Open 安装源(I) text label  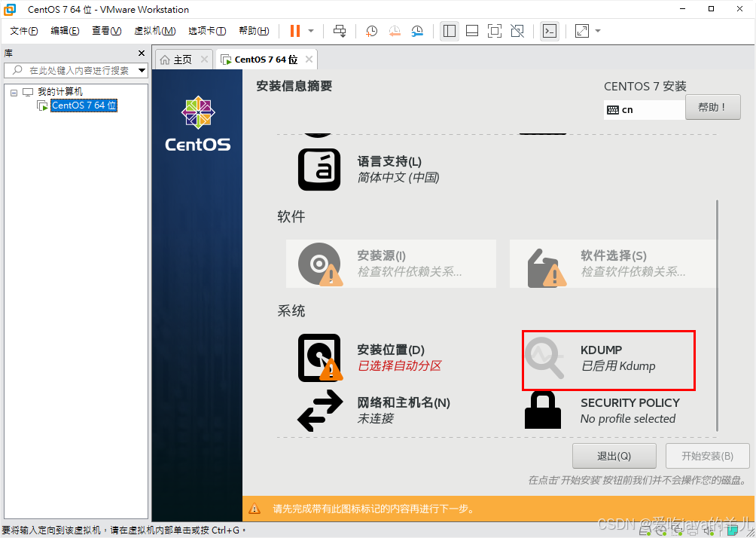coord(381,255)
